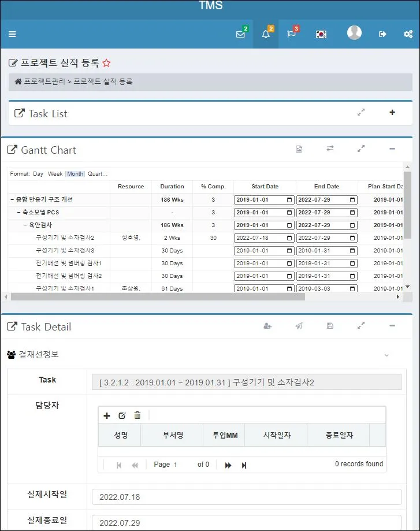This screenshot has height=531, width=420.
Task: Click the save icon in Task Detail
Action: pyautogui.click(x=330, y=326)
